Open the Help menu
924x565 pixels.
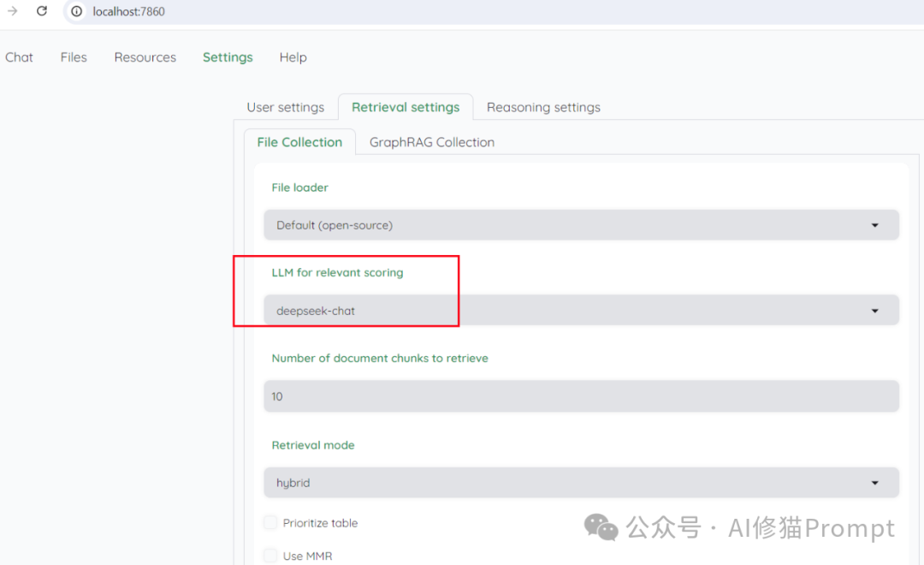coord(293,56)
